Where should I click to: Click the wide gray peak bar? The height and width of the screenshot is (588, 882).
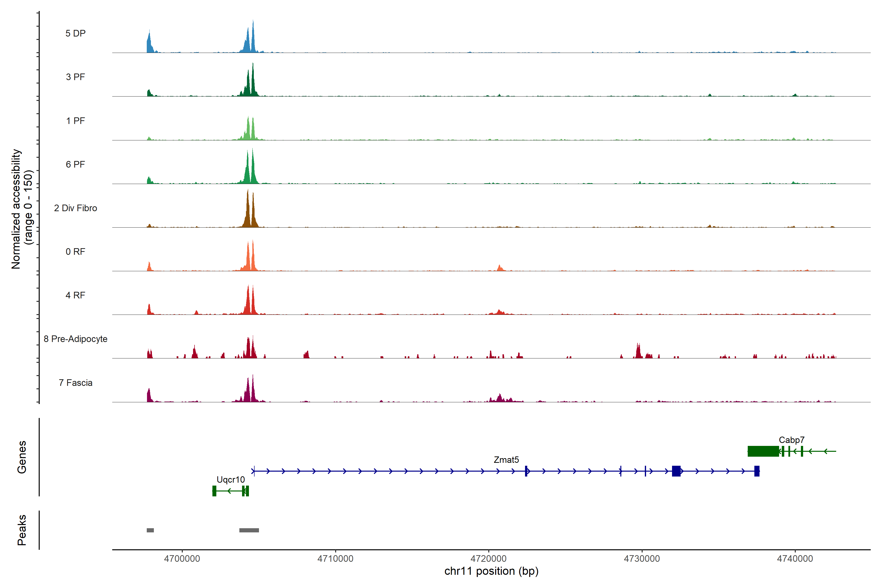[x=249, y=530]
